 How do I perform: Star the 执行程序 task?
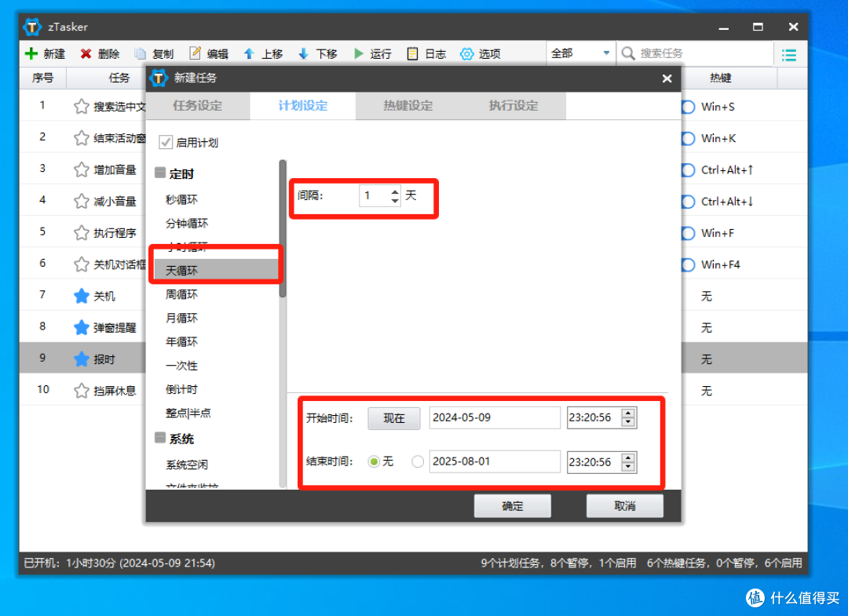click(x=81, y=233)
